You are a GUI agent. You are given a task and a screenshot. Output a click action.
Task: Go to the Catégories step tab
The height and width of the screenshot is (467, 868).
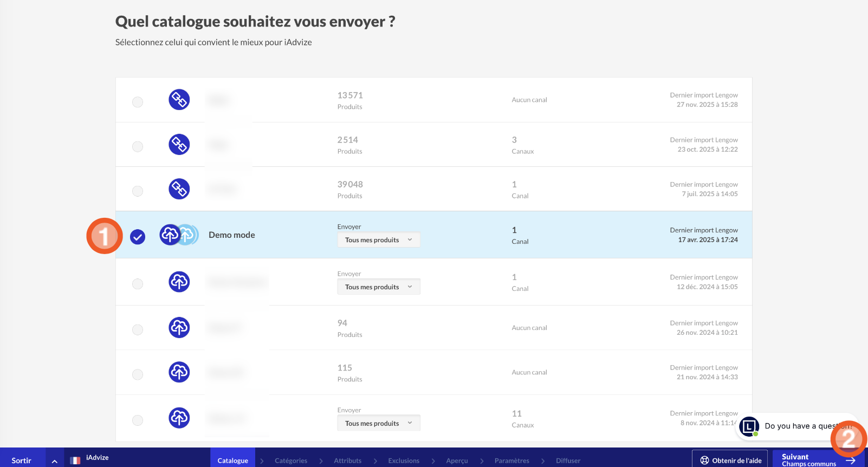tap(290, 460)
